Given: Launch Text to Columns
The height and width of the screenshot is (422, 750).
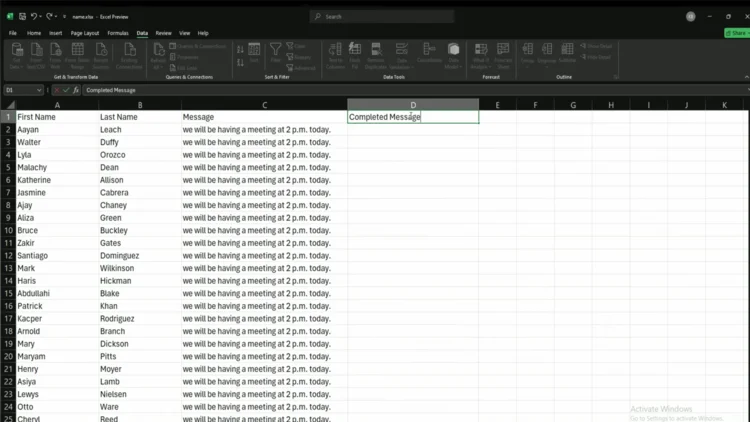Looking at the screenshot, I should pyautogui.click(x=335, y=56).
